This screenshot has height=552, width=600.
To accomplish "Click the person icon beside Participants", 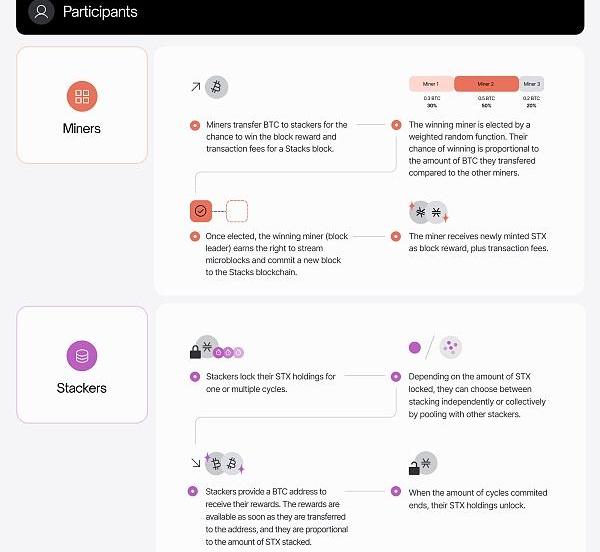I will coord(41,13).
